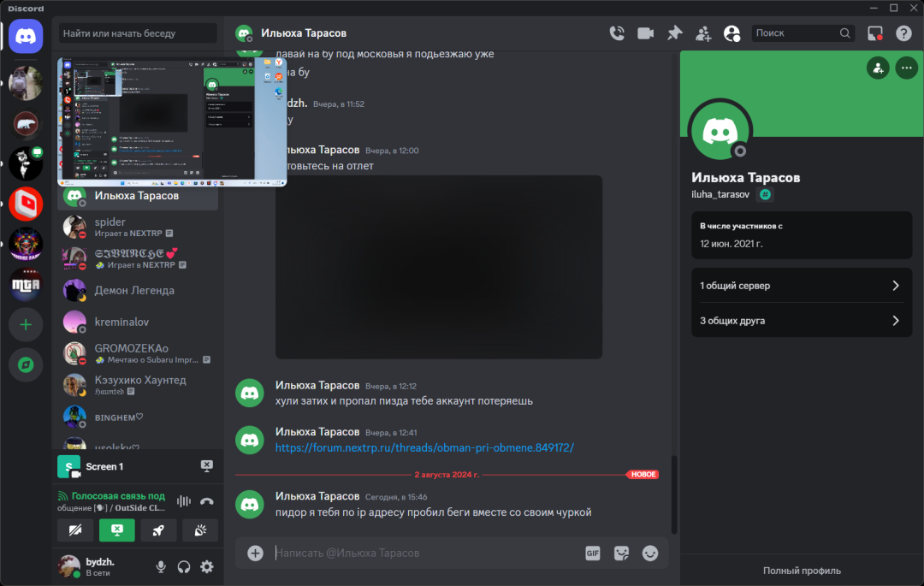Open the three-dots profile menu
The height and width of the screenshot is (586, 924).
coord(906,68)
